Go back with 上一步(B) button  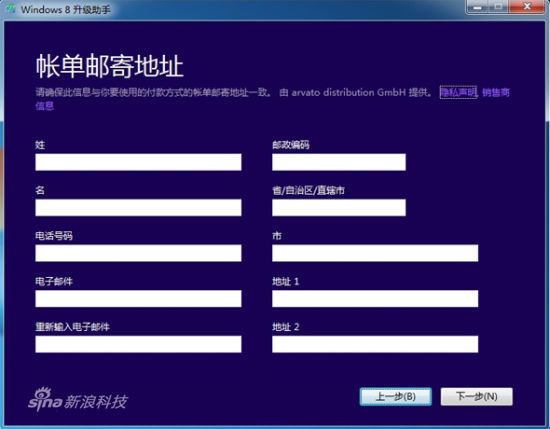[396, 397]
